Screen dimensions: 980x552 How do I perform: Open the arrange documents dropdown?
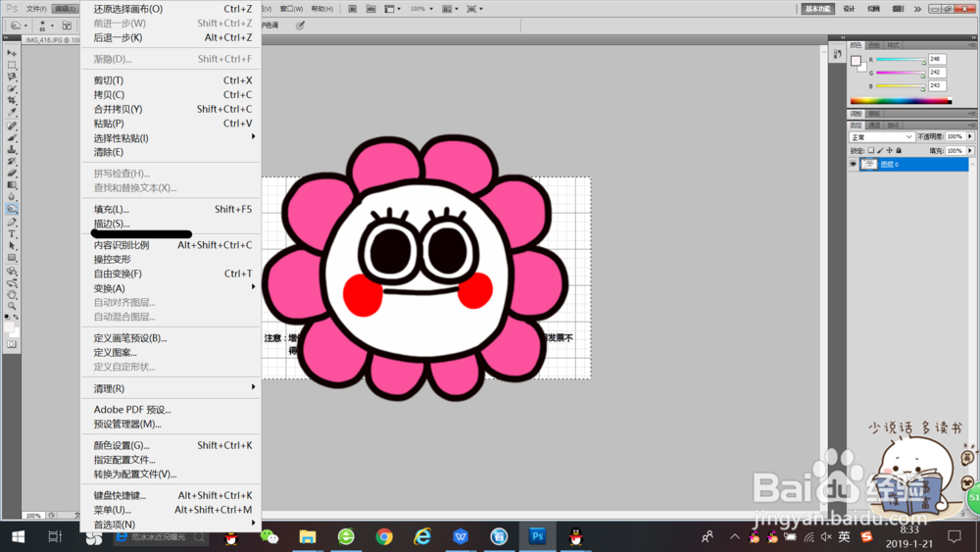pos(450,9)
